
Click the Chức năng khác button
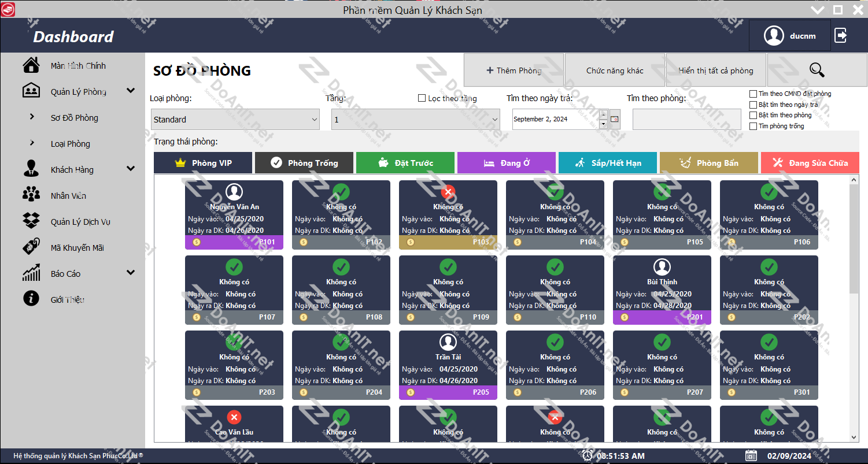click(615, 70)
